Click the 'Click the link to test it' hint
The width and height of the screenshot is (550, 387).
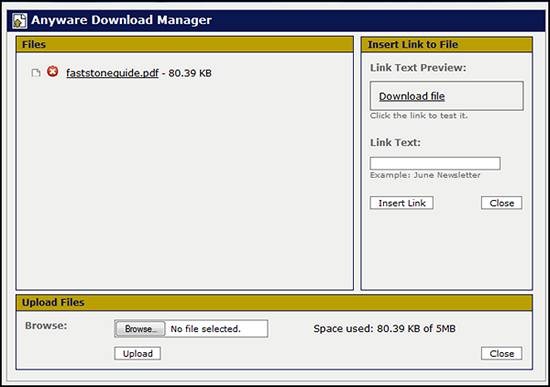[419, 116]
